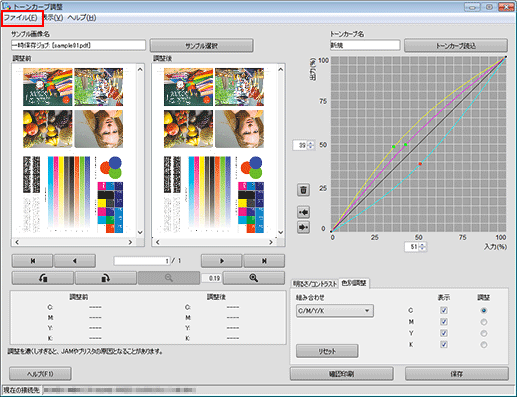
Task: Rotate preview image clockwise
Action: coord(106,278)
